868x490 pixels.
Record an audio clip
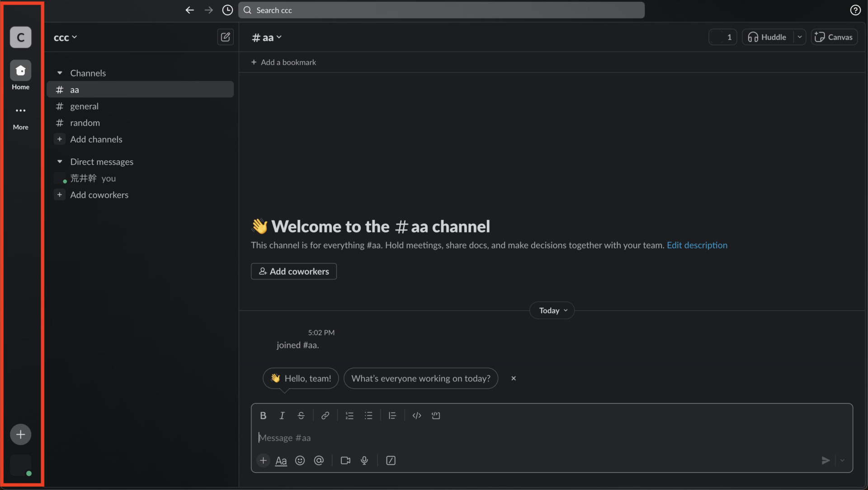click(364, 461)
